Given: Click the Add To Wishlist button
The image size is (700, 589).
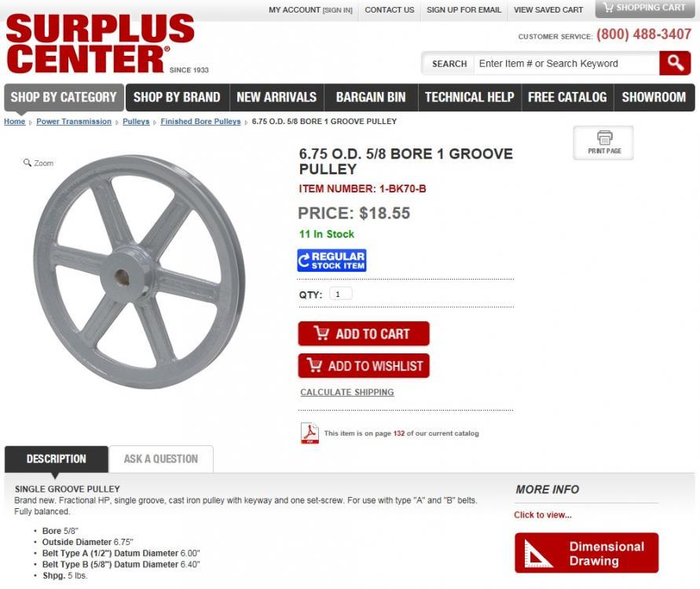Looking at the screenshot, I should [x=364, y=366].
